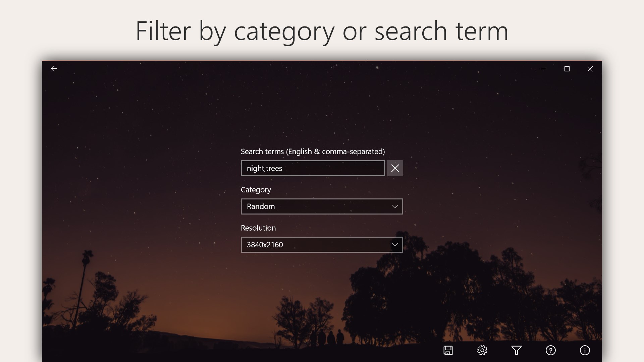Click the Resolution label text
Viewport: 644px width, 362px height.
click(x=258, y=228)
